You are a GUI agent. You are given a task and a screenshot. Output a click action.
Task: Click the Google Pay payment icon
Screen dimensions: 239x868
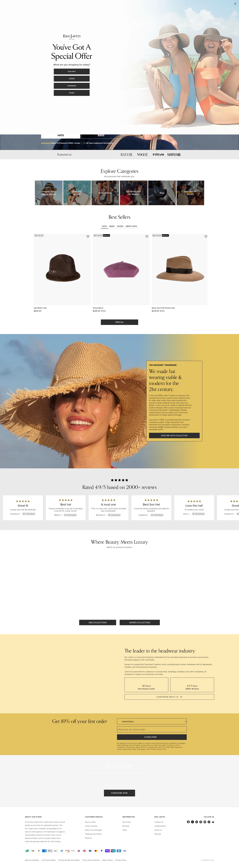tap(73, 851)
